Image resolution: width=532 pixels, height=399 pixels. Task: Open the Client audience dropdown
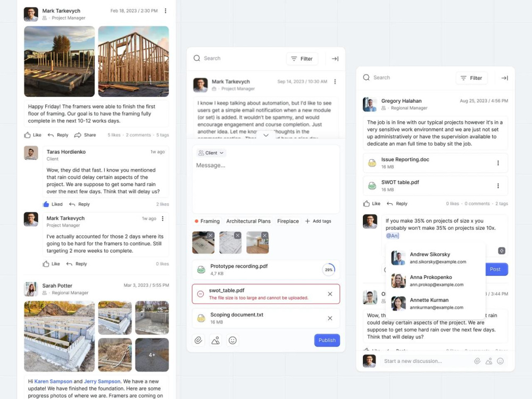211,153
